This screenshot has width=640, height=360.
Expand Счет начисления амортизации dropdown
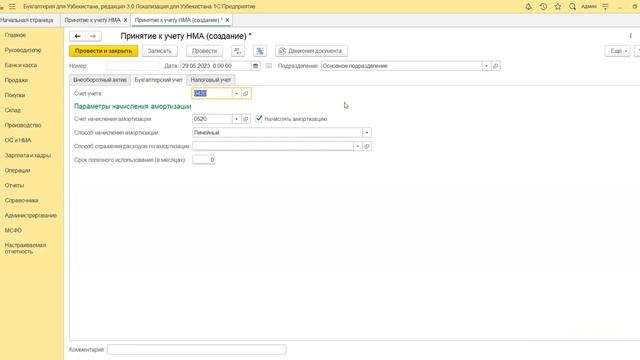(x=236, y=119)
